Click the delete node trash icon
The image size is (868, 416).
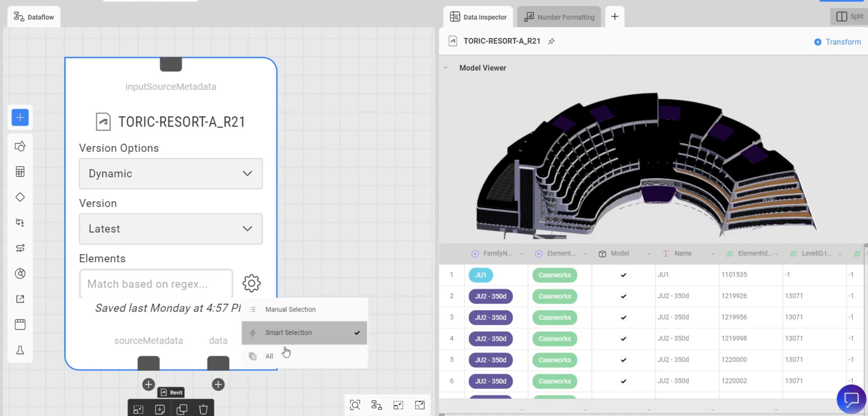203,409
